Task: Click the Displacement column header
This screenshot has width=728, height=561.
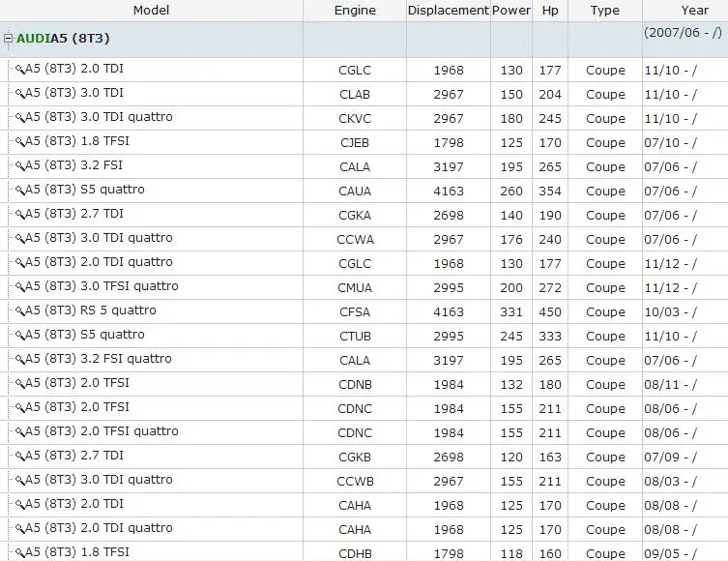Action: tap(448, 11)
